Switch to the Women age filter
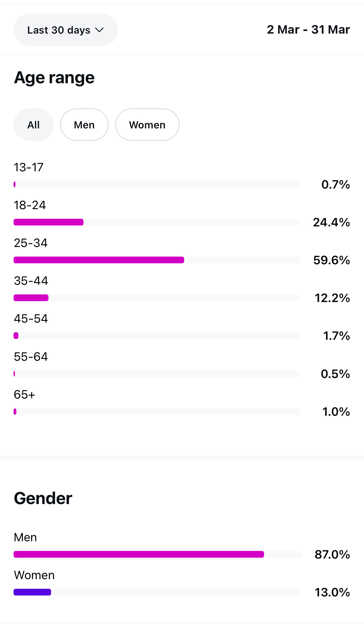Screen dimensions: 364x624 pos(147,125)
